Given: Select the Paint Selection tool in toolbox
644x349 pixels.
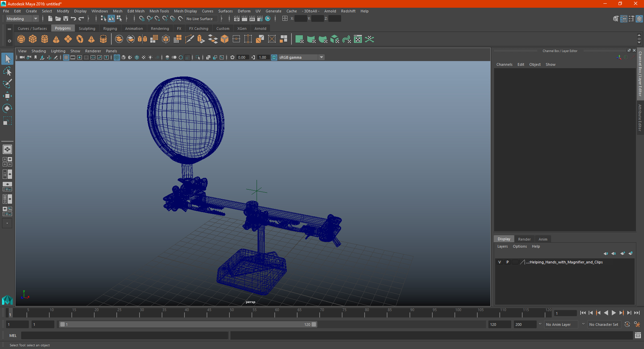Looking at the screenshot, I should coord(7,84).
